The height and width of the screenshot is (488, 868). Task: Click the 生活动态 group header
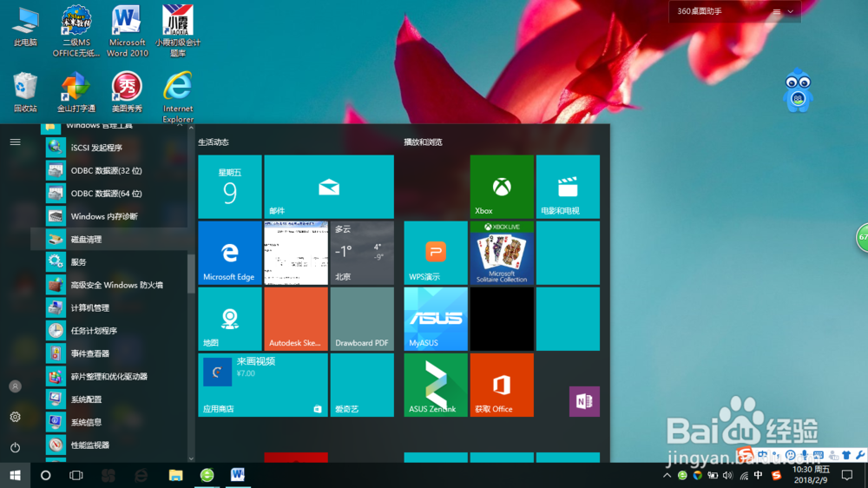click(x=214, y=142)
